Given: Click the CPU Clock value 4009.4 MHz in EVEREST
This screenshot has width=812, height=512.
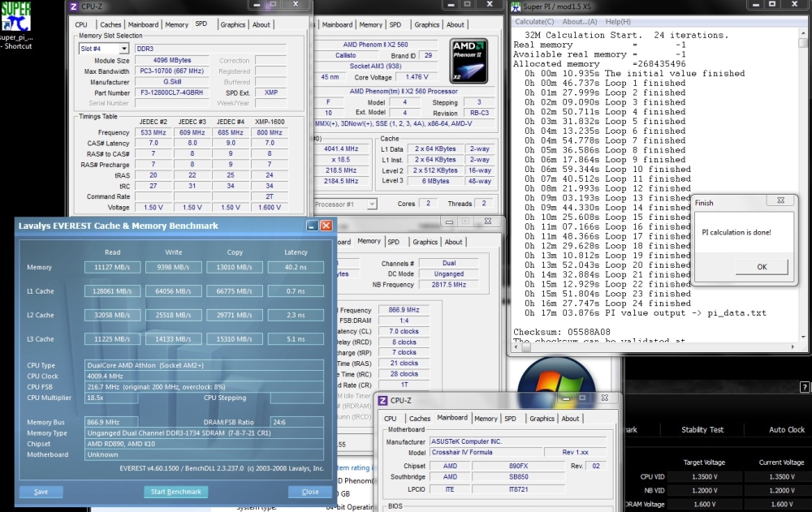Looking at the screenshot, I should tap(204, 376).
